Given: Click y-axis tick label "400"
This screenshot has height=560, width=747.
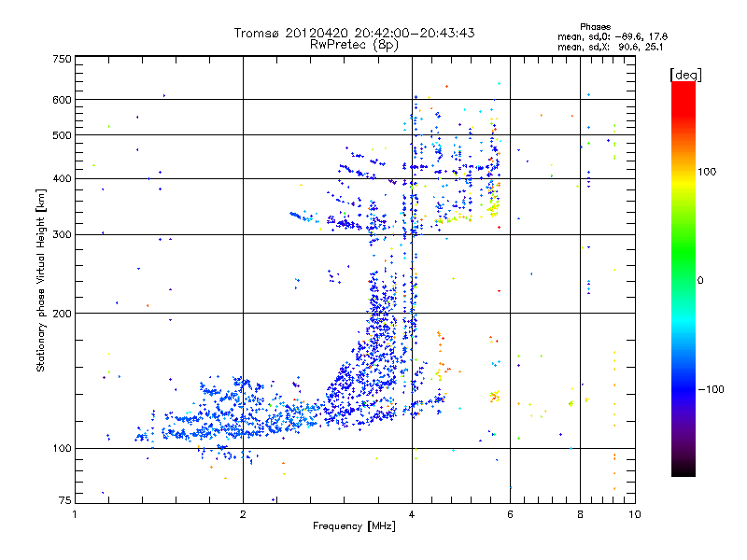Looking at the screenshot, I should pyautogui.click(x=62, y=178).
